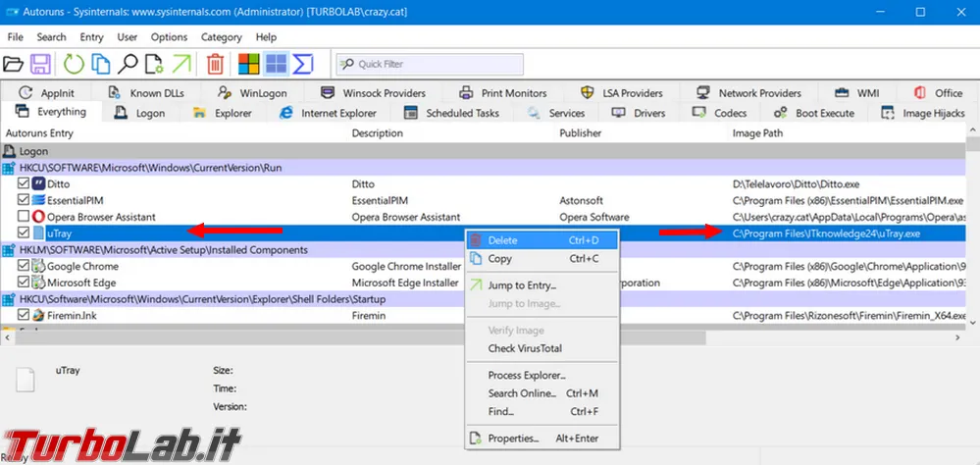Select Delete in the context menu
Screen dimensions: 980x465
542,240
